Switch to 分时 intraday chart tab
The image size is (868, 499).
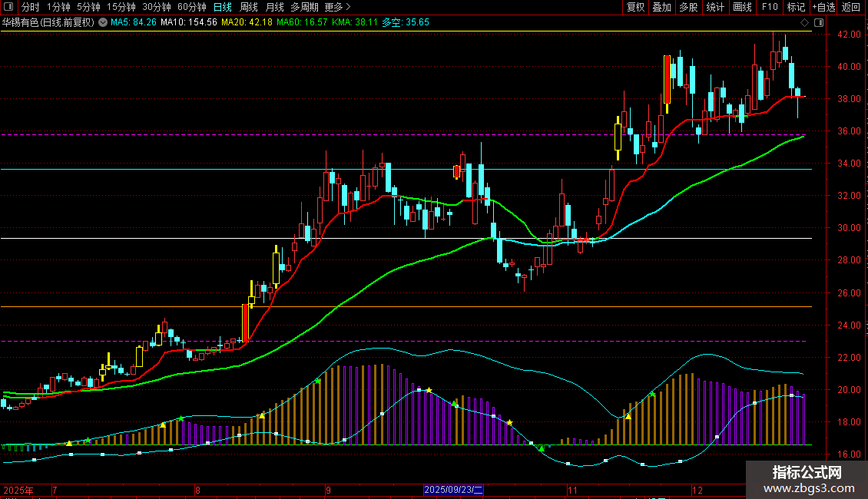(31, 7)
